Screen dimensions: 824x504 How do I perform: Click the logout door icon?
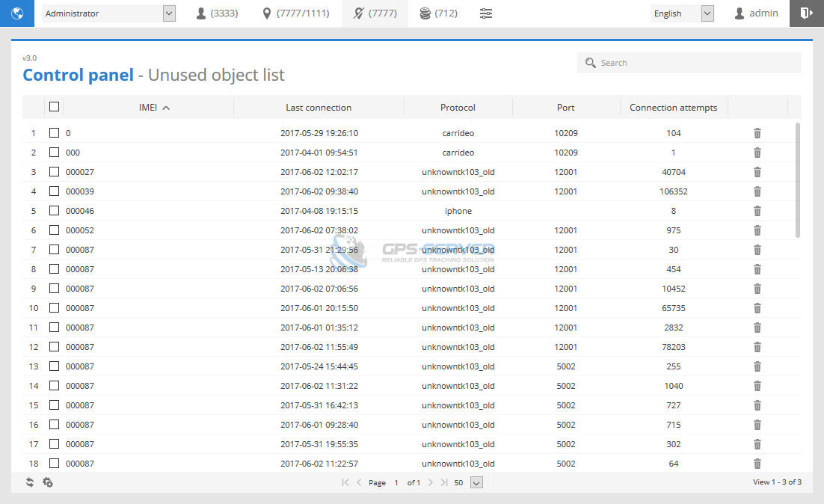pyautogui.click(x=806, y=13)
